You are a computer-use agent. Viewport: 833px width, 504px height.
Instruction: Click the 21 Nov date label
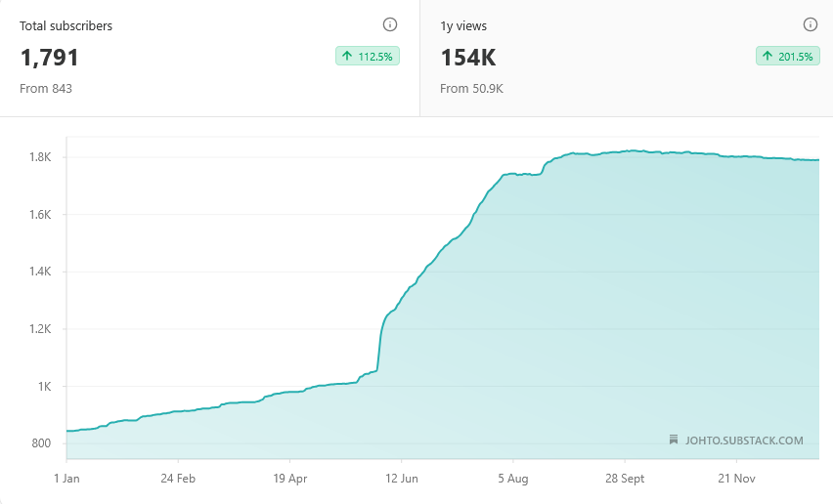[737, 479]
